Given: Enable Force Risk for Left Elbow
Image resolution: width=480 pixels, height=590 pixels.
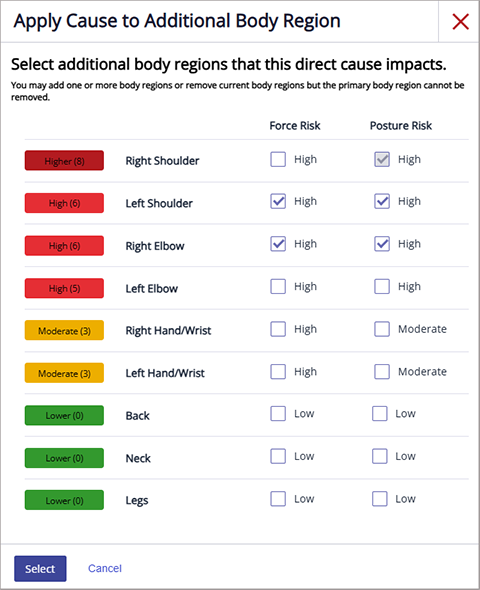Looking at the screenshot, I should (x=278, y=286).
